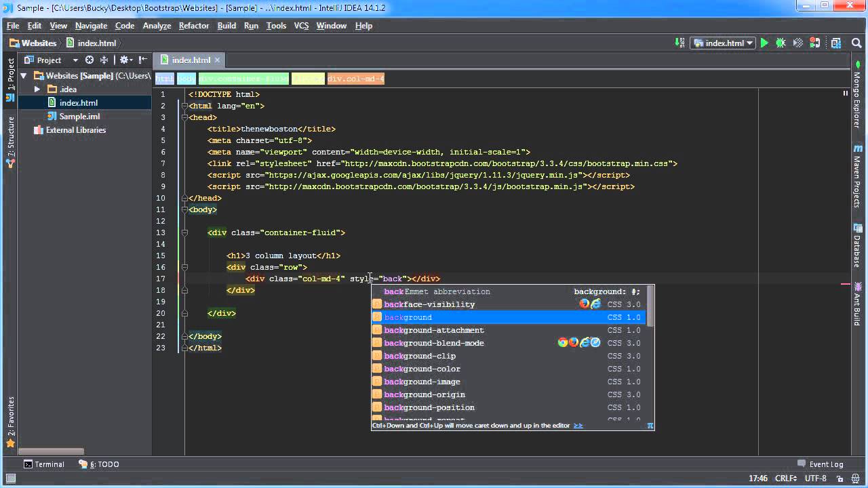Open the Terminal tool window tab

[44, 464]
